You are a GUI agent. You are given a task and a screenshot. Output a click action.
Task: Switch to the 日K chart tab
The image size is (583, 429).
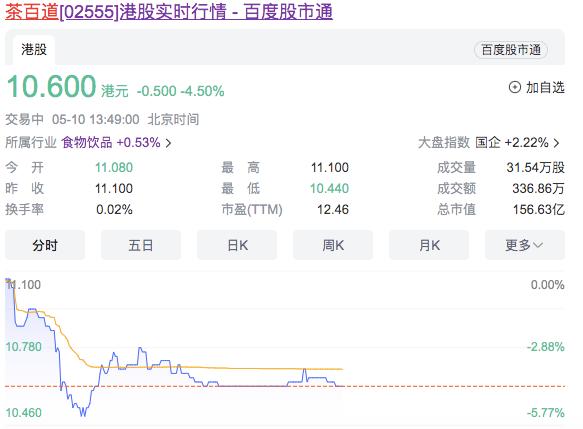(x=237, y=245)
